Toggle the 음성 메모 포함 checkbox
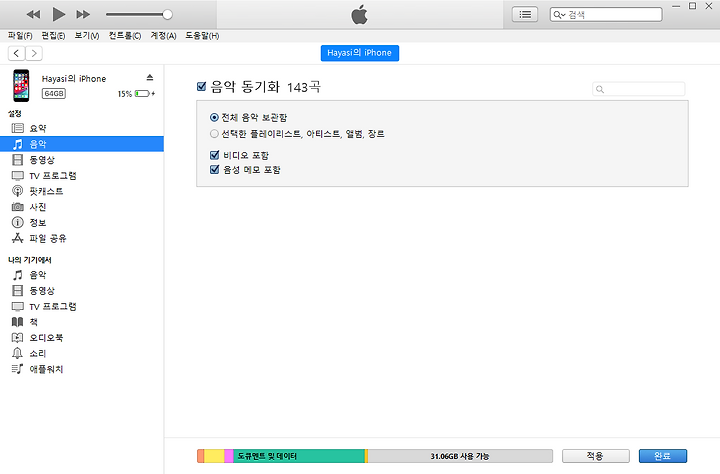This screenshot has width=720, height=474. pos(214,170)
